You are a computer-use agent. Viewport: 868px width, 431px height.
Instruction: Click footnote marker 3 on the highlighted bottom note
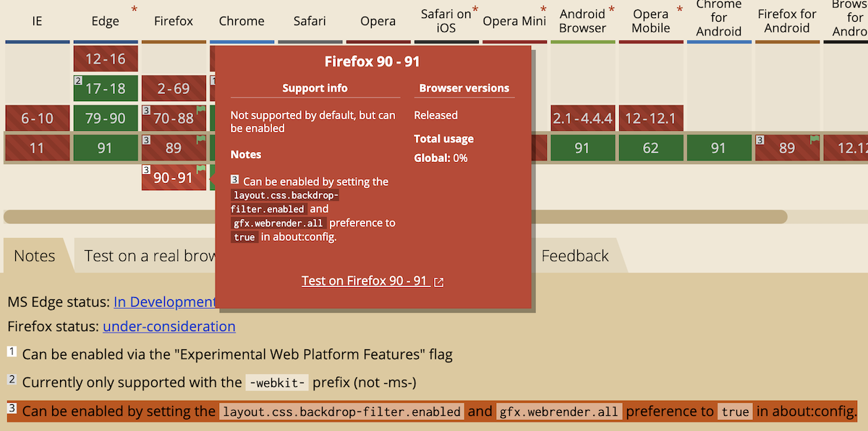pos(12,407)
